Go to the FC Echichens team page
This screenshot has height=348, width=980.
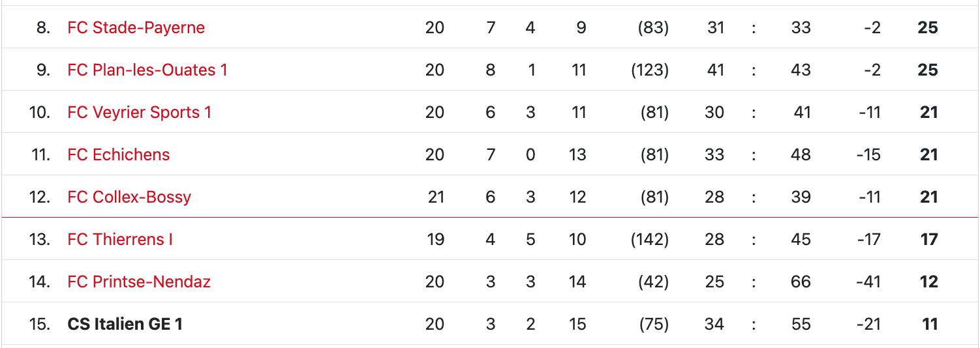coord(118,154)
